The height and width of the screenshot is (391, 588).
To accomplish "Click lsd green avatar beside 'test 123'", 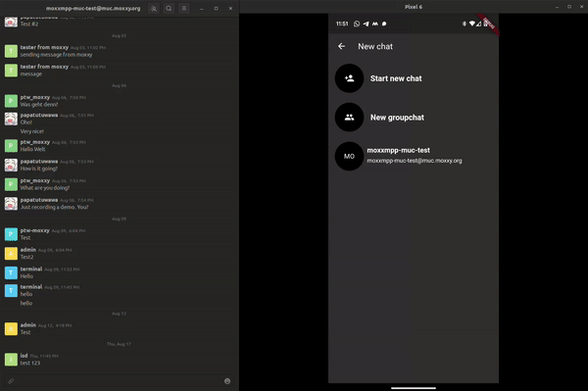I will tap(11, 359).
